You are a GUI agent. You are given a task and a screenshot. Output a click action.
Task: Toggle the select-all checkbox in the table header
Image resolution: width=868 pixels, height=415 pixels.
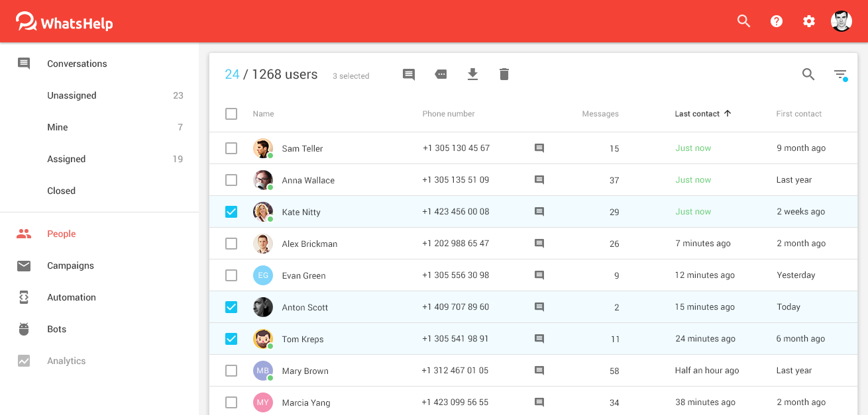[231, 114]
